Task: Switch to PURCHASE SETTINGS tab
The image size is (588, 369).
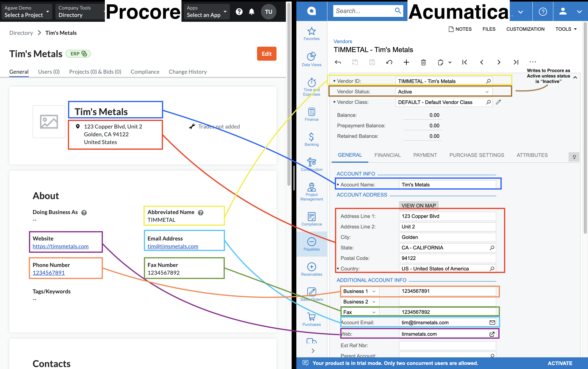Action: pos(476,155)
